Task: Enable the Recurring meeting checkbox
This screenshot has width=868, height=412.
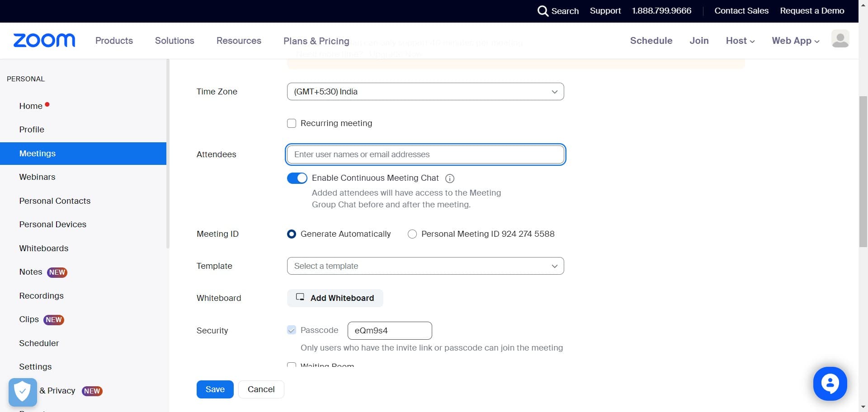Action: pos(292,123)
